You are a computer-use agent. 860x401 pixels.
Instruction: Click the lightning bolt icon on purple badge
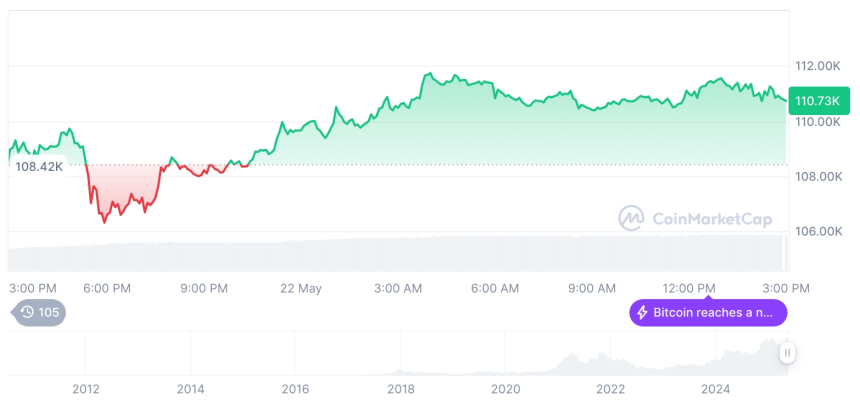tap(642, 313)
